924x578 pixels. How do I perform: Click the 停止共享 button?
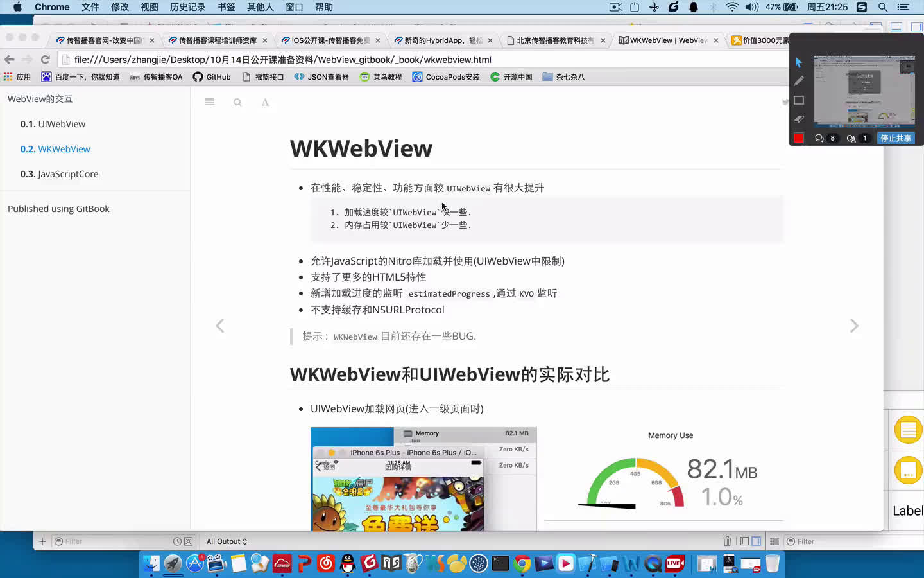tap(896, 137)
